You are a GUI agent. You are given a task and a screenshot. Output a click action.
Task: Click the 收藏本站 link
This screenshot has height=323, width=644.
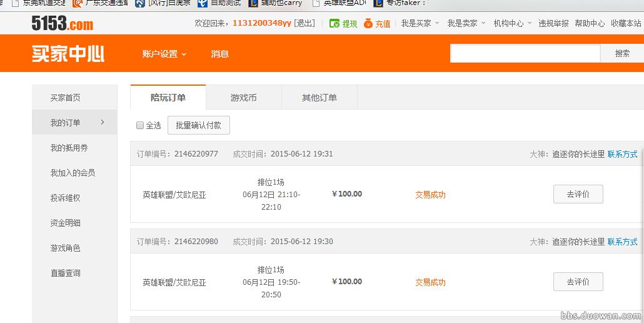pyautogui.click(x=626, y=23)
